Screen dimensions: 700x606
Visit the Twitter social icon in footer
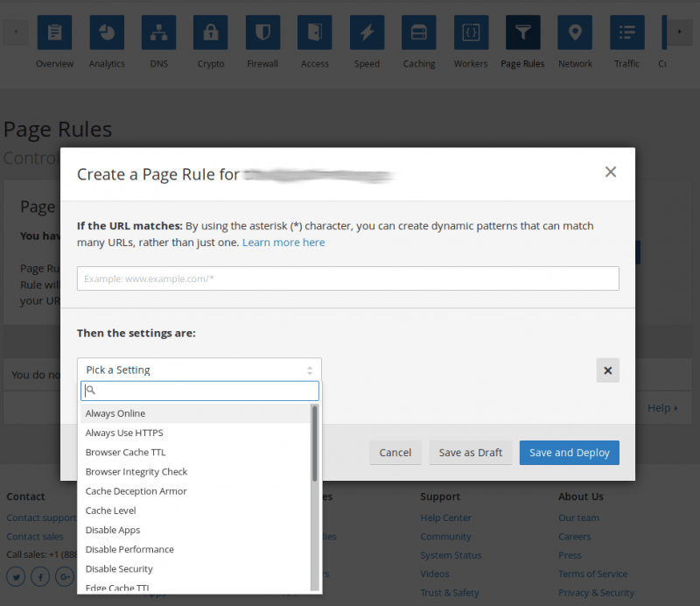16,577
